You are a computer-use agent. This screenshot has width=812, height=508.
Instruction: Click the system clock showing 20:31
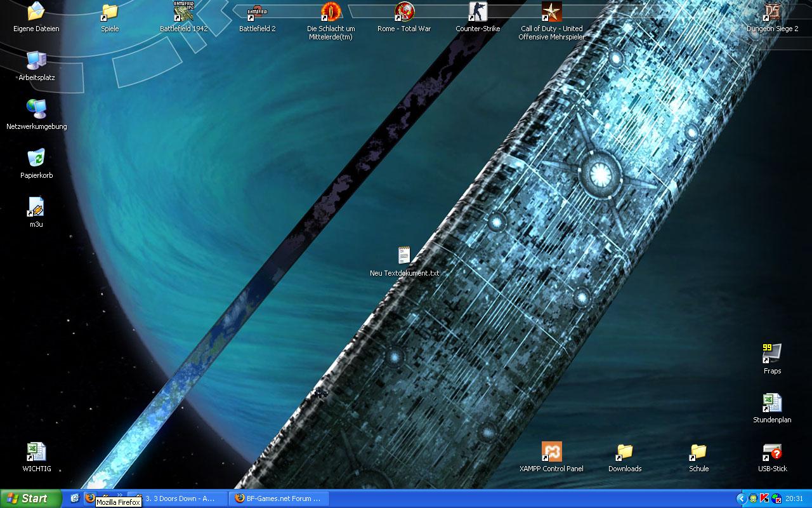click(x=794, y=498)
